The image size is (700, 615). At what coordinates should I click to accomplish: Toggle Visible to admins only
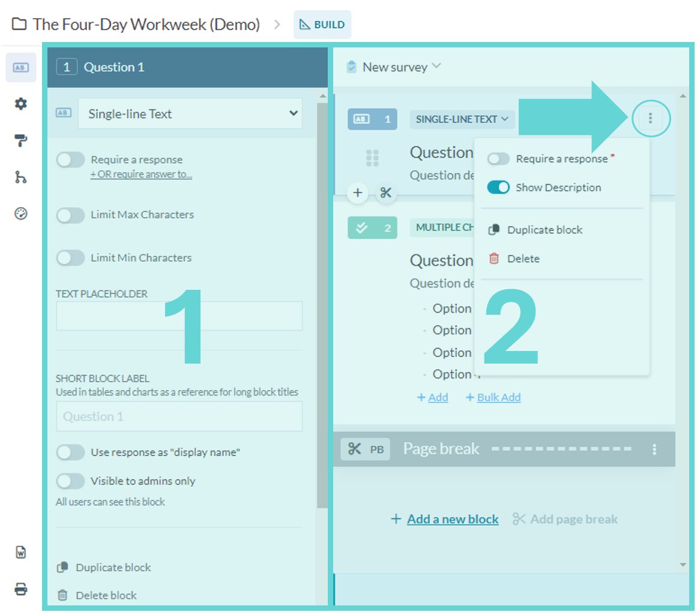70,481
